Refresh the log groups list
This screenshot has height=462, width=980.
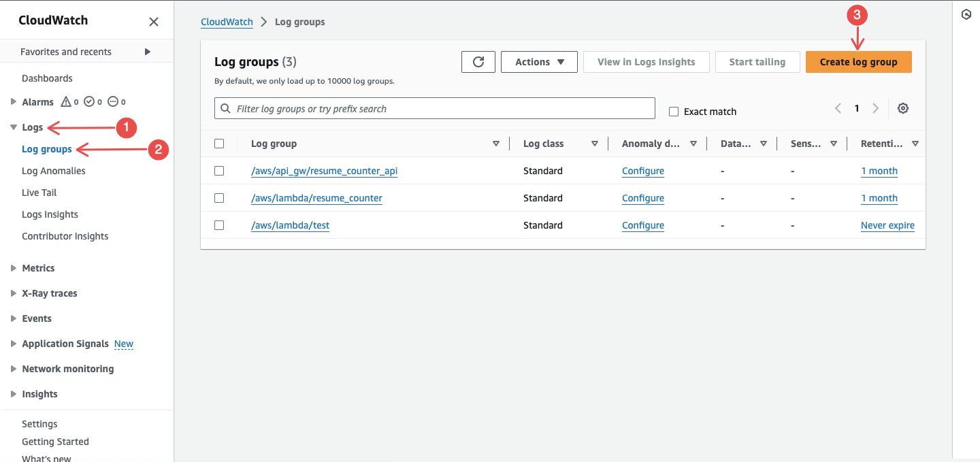point(478,61)
